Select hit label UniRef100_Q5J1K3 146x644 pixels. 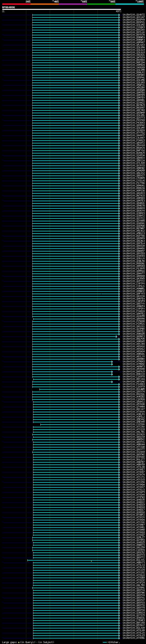click(x=134, y=45)
